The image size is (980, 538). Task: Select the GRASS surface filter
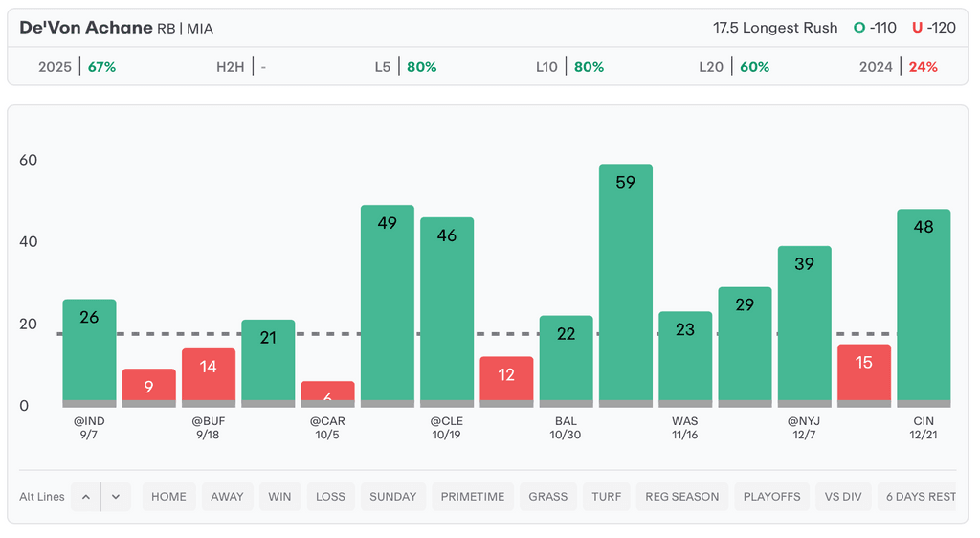tap(548, 497)
